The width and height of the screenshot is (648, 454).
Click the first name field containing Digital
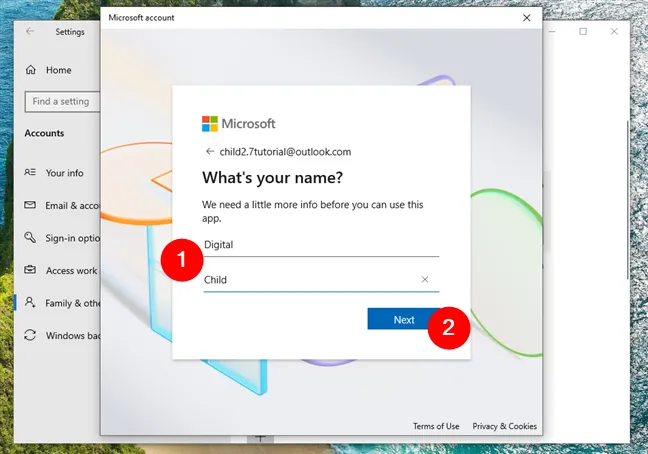321,245
